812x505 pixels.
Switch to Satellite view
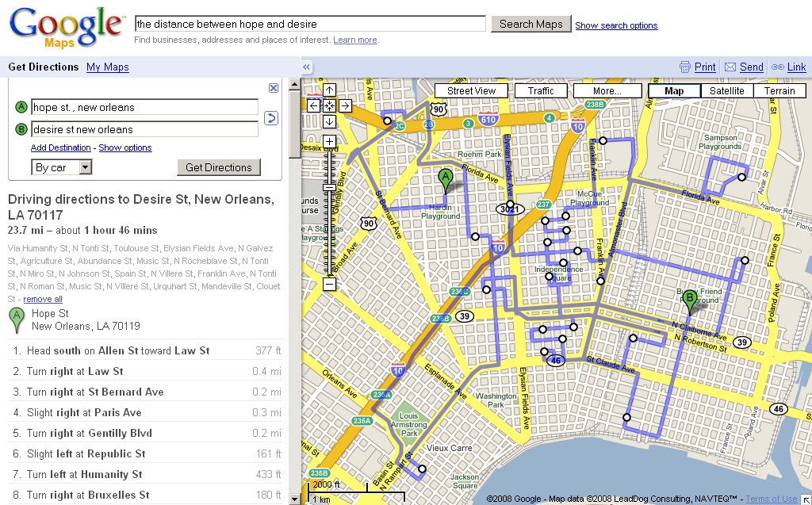pos(726,90)
